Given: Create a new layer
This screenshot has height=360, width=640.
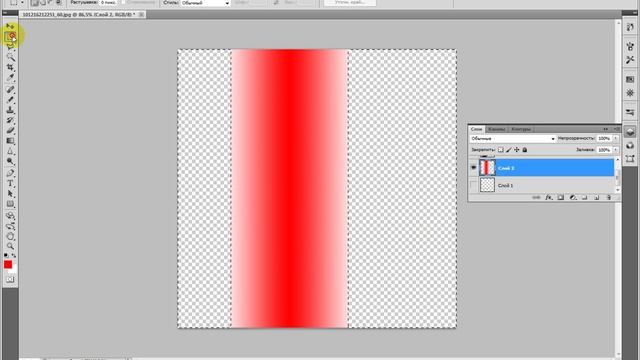Looking at the screenshot, I should [x=597, y=198].
